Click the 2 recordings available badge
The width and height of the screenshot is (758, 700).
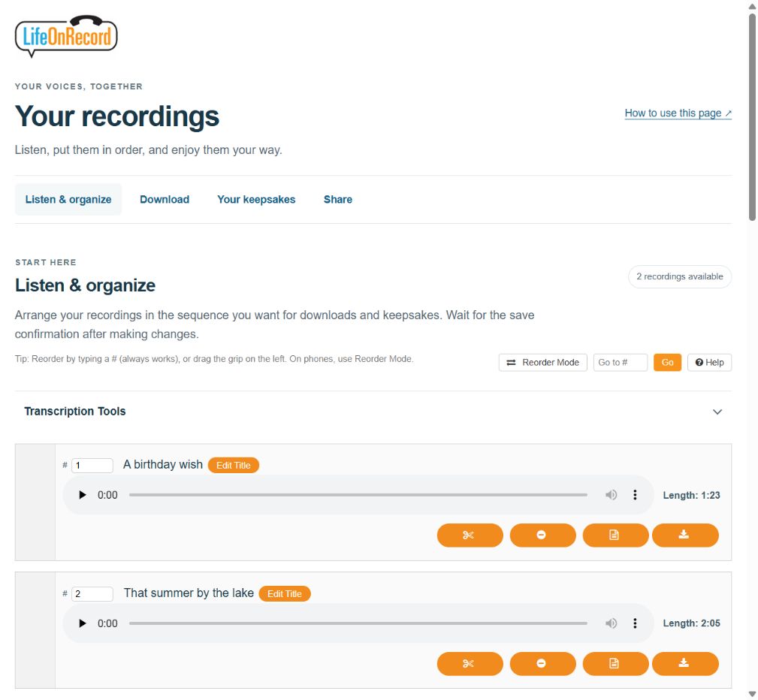[680, 276]
